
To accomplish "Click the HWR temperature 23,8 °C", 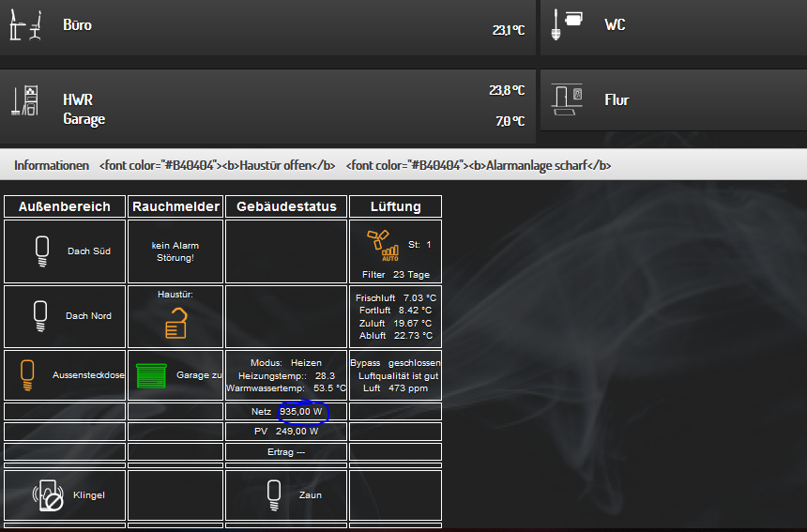I will tap(507, 90).
